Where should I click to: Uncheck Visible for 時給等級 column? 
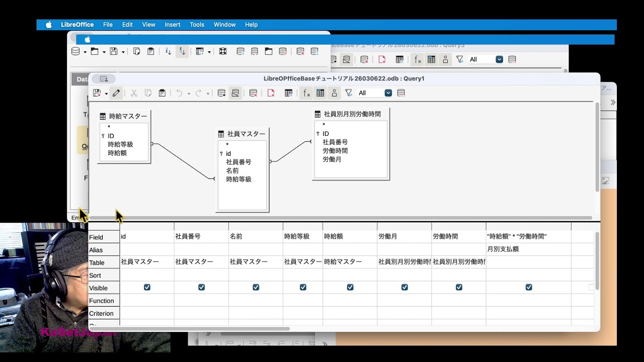pyautogui.click(x=303, y=287)
